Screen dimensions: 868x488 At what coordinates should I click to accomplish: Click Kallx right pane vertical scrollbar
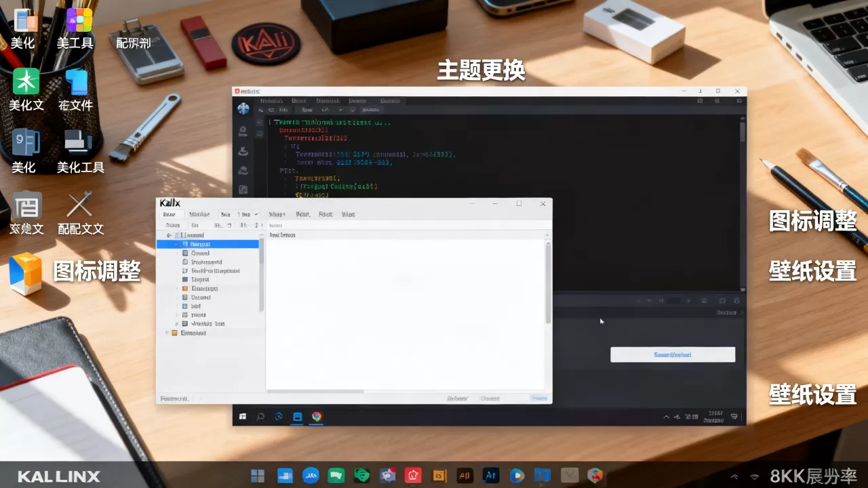pos(548,283)
